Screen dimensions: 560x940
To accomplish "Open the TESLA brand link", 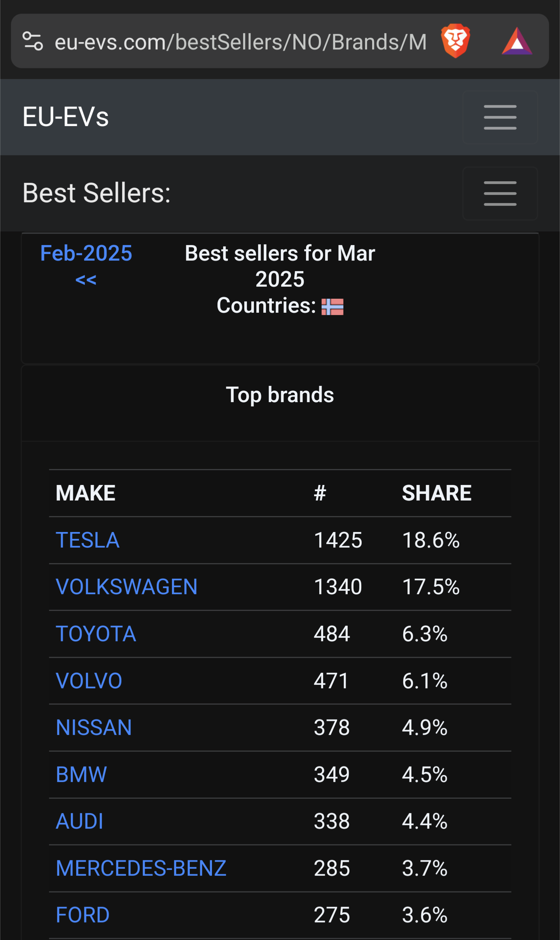I will pyautogui.click(x=87, y=540).
